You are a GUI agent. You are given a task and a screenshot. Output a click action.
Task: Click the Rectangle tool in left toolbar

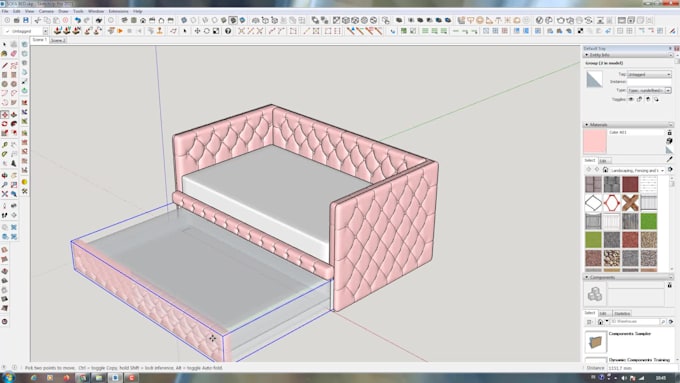point(4,75)
